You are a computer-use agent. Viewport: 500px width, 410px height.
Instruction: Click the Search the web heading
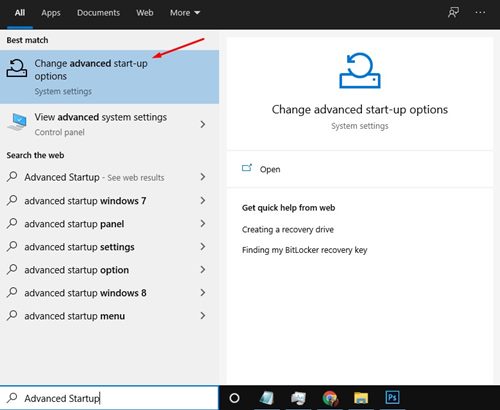point(35,155)
